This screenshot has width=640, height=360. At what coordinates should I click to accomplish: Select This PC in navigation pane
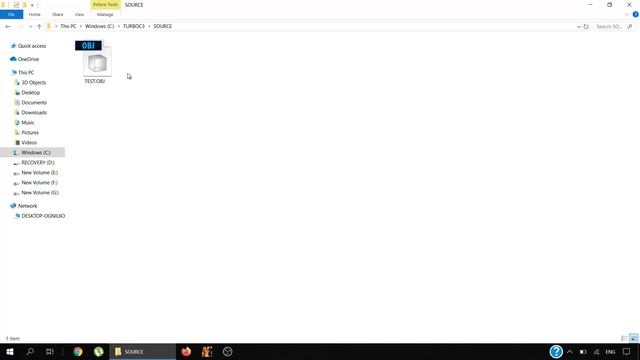pyautogui.click(x=26, y=72)
